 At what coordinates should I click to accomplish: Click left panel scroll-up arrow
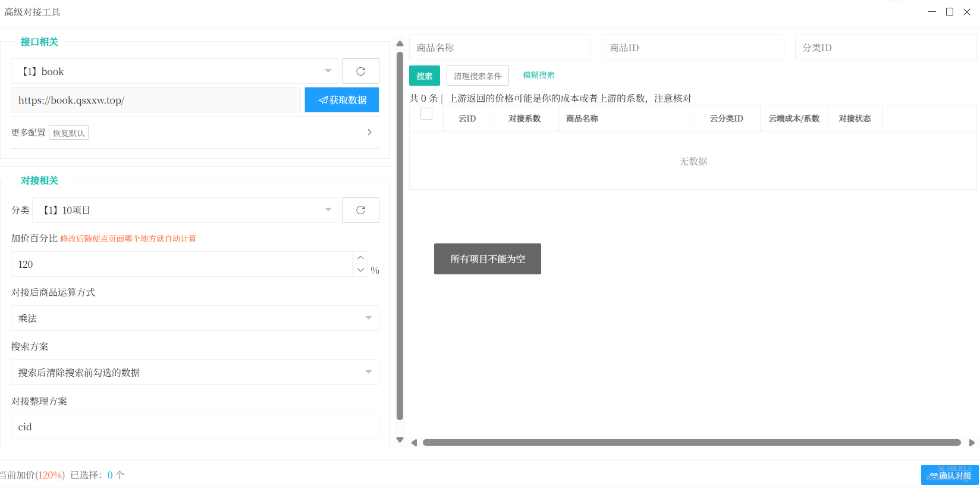(x=400, y=43)
